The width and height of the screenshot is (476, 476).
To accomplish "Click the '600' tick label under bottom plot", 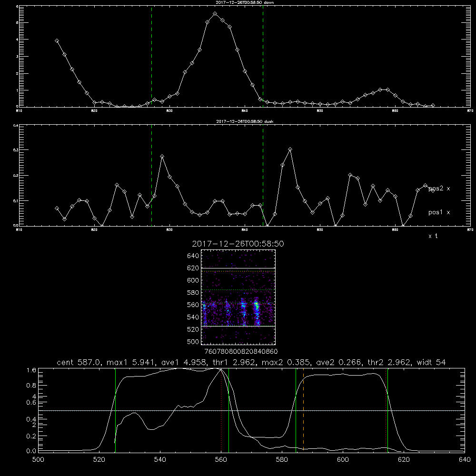I will 343,460.
